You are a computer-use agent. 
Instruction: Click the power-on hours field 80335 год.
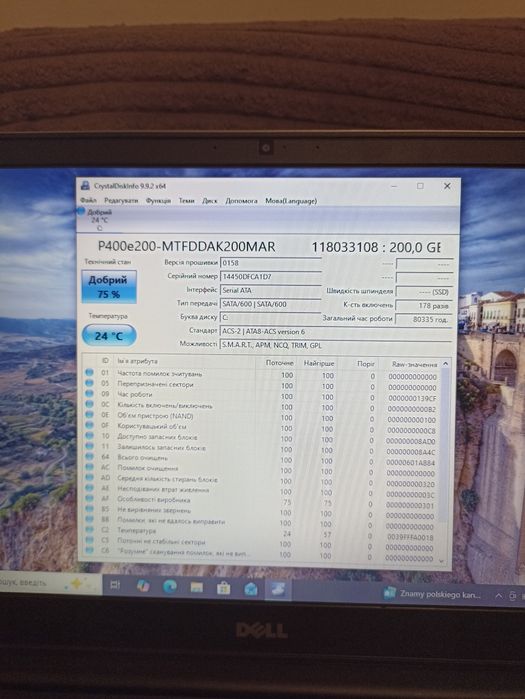[x=424, y=320]
